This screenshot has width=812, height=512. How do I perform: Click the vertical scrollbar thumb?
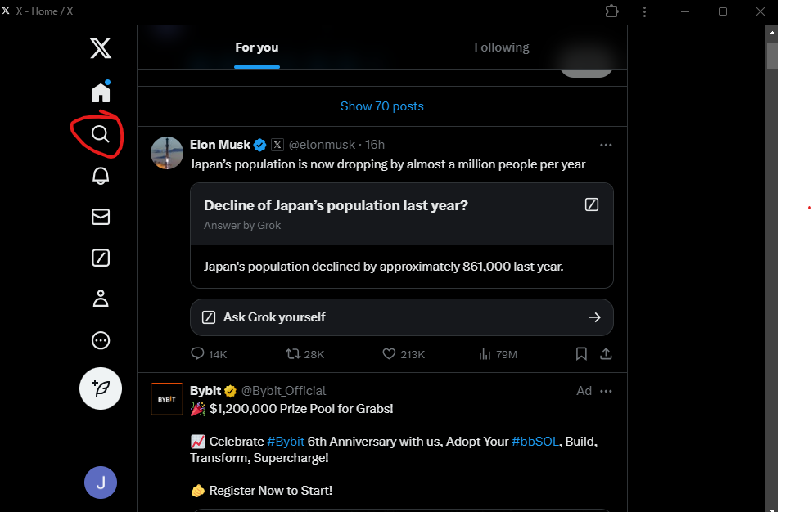click(772, 56)
